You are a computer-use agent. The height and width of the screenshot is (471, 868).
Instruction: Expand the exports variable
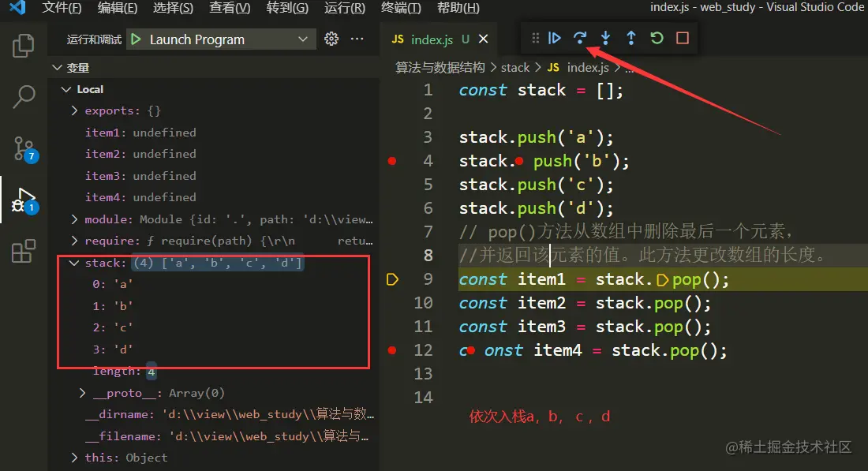coord(75,110)
